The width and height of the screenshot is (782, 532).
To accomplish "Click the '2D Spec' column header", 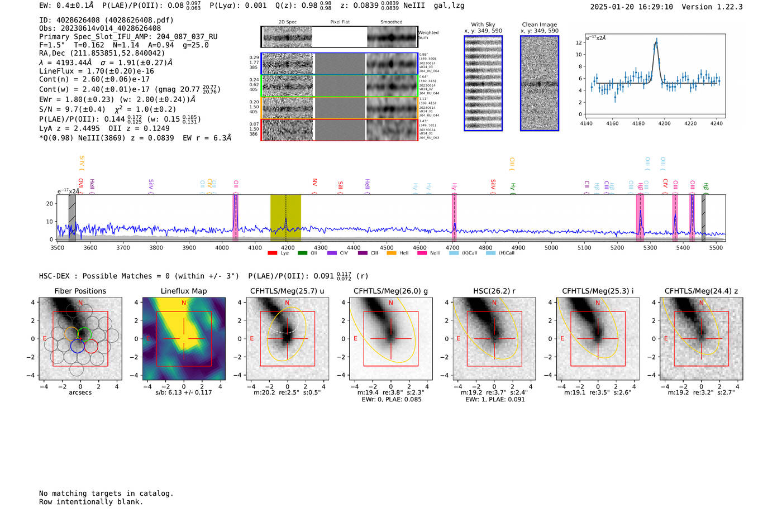I will point(288,22).
